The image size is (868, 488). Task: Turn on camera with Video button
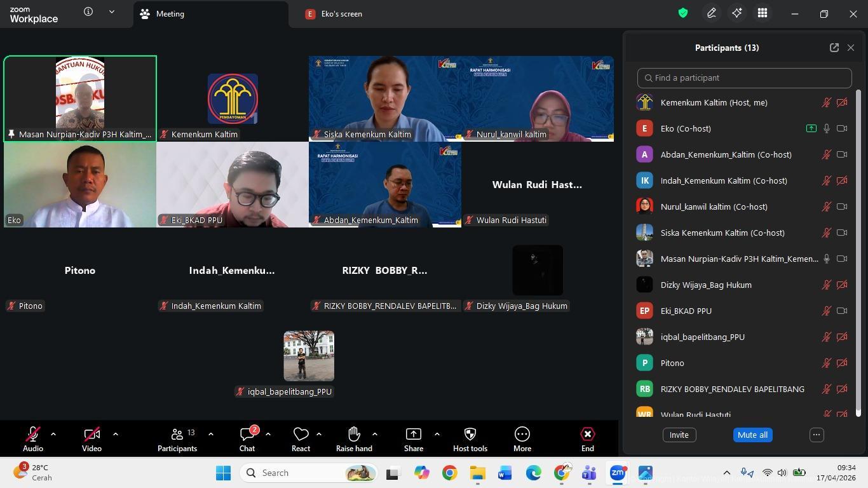pos(92,438)
